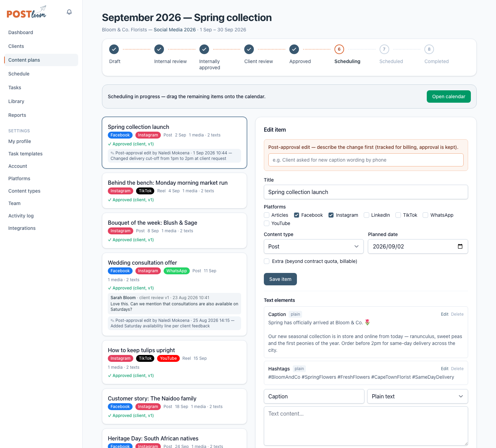Screen dimensions: 496x448
Task: Click the Save item button
Action: point(280,279)
